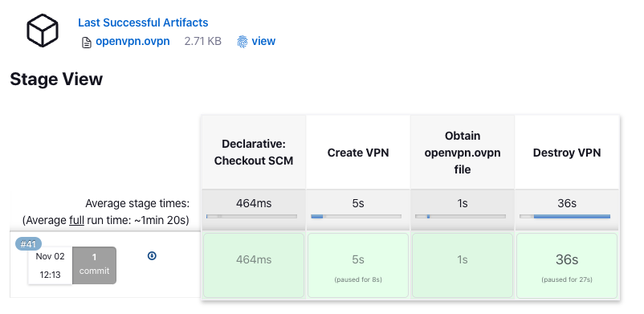Open build #41 badge
Screen dimensions: 644x314
tap(28, 244)
